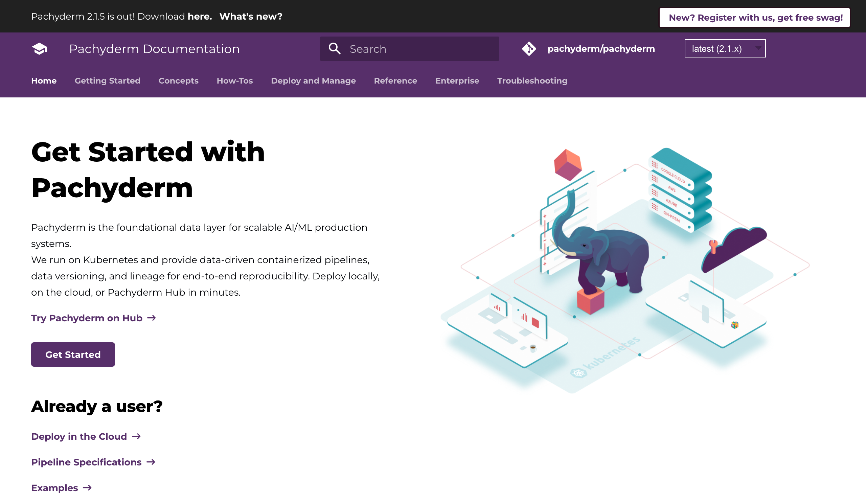This screenshot has height=504, width=866.
Task: Click the download "here." link
Action: pyautogui.click(x=200, y=16)
